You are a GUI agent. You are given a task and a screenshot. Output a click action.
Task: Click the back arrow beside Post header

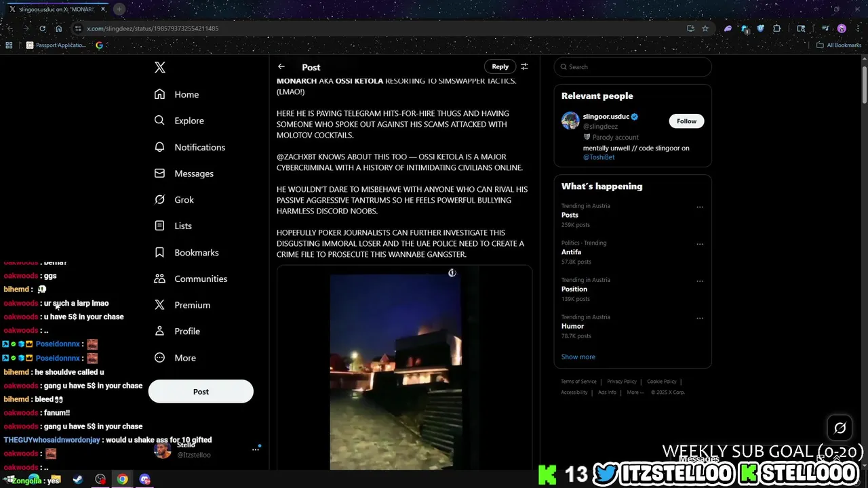(x=281, y=66)
